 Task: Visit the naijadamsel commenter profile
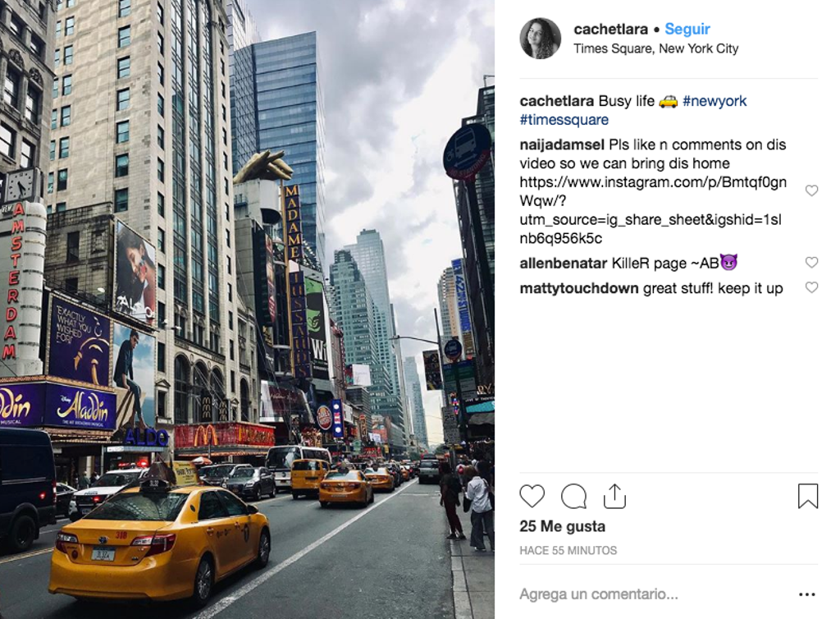562,144
